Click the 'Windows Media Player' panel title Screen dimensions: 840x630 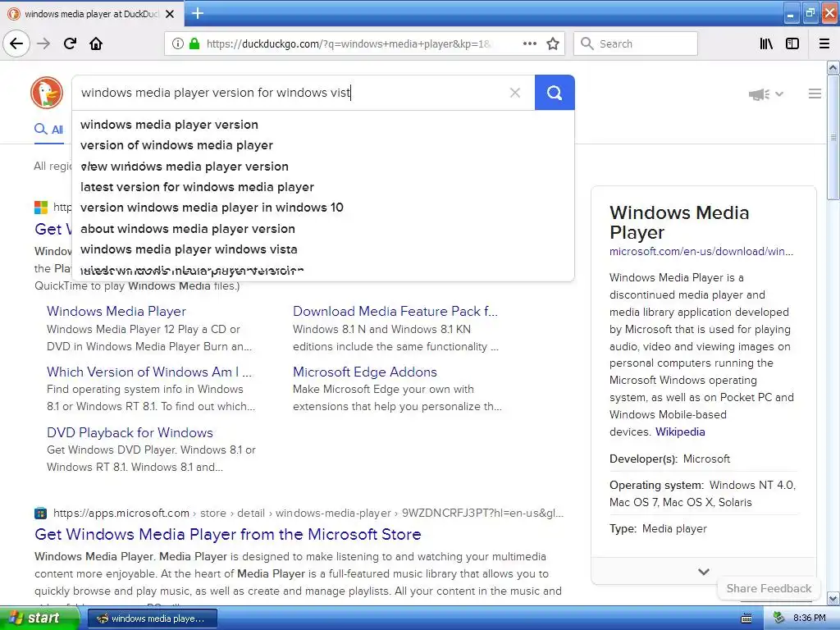click(679, 222)
